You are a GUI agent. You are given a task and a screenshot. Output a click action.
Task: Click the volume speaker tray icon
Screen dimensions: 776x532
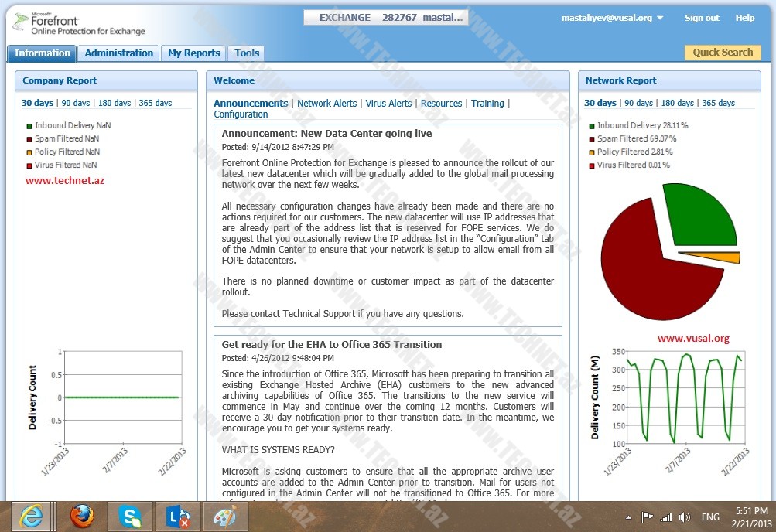pyautogui.click(x=684, y=517)
